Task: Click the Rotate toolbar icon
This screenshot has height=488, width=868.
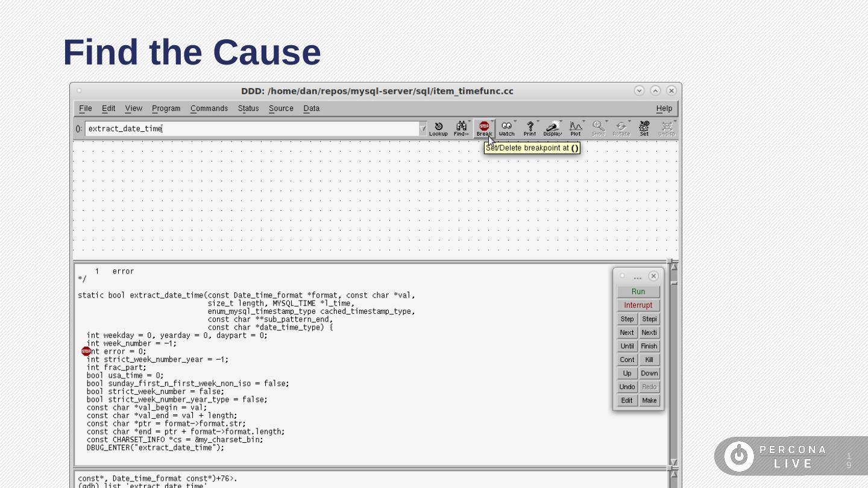Action: coord(621,128)
